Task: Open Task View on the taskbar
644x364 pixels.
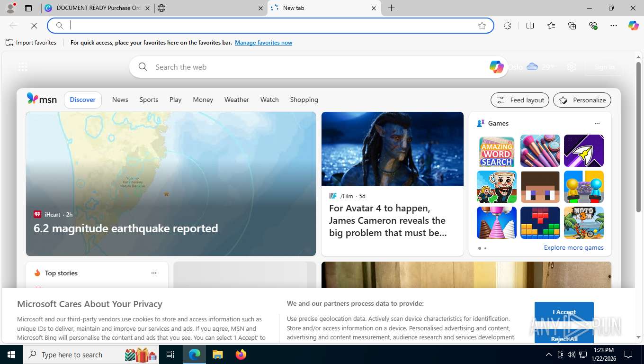Action: [170, 355]
